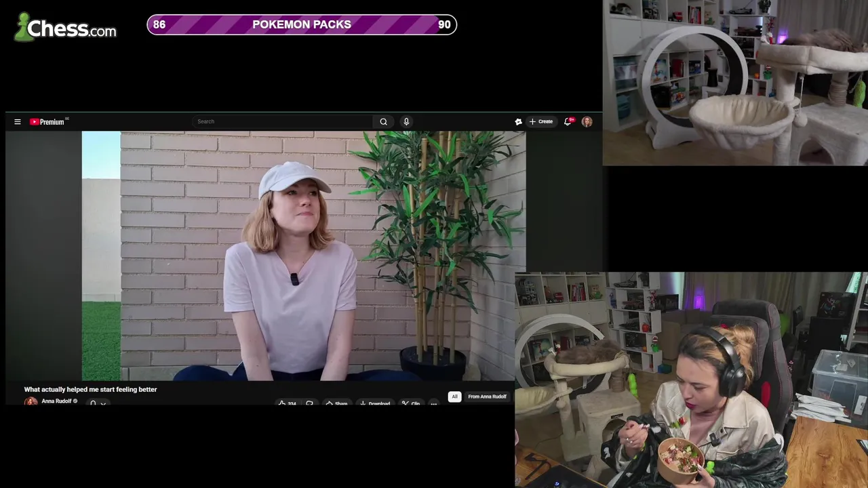Select the From Anna Rudolf chip
The width and height of the screenshot is (868, 488).
tap(487, 396)
